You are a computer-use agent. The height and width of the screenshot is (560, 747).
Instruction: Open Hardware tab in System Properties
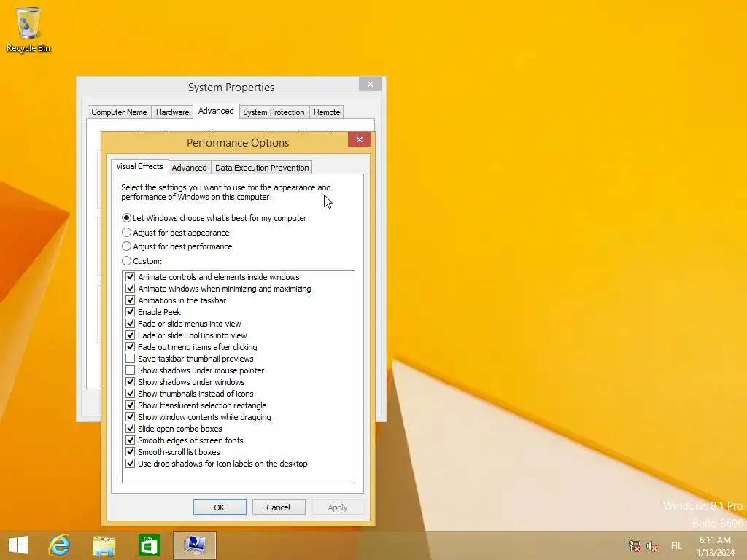click(172, 112)
